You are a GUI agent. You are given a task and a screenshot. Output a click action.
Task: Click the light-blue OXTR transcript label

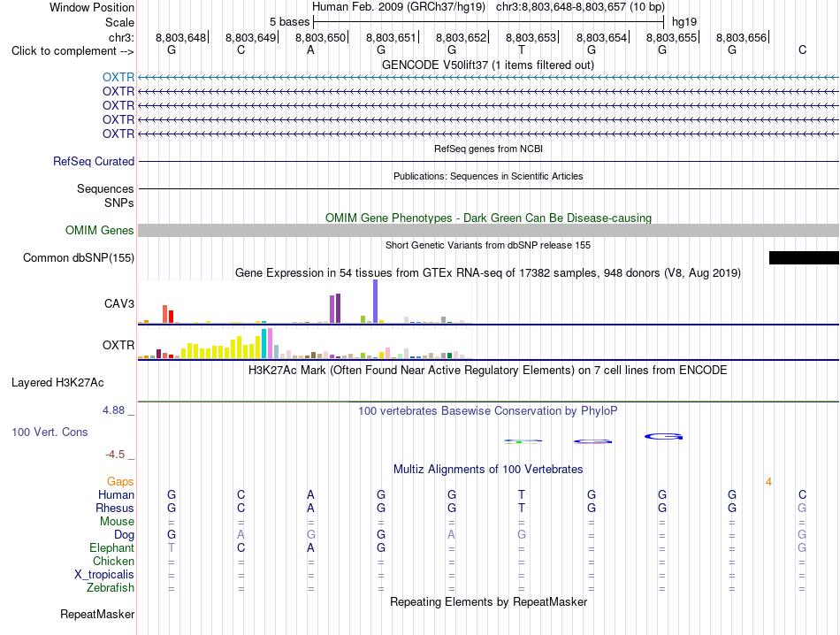click(118, 77)
